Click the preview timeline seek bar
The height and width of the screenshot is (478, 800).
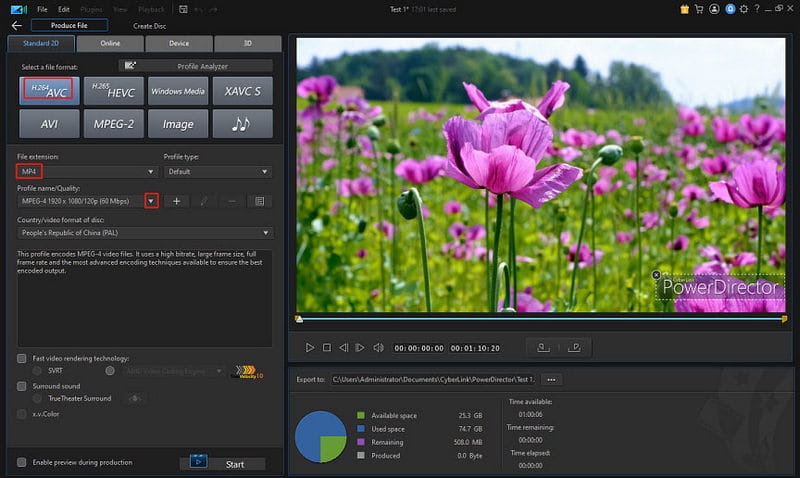coord(540,319)
